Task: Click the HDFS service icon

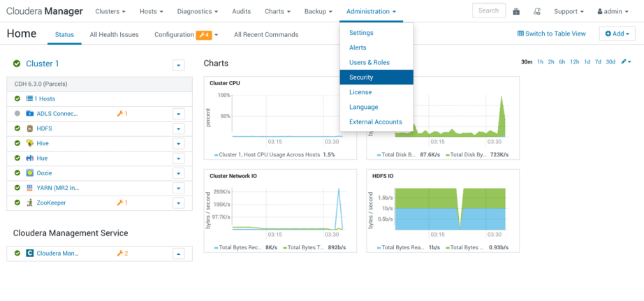Action: coord(30,129)
